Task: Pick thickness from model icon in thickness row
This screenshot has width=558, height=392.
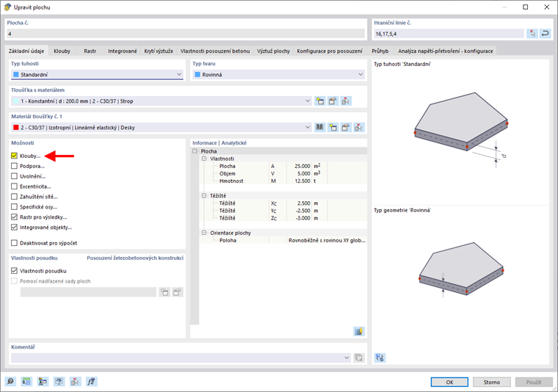Action: [346, 101]
